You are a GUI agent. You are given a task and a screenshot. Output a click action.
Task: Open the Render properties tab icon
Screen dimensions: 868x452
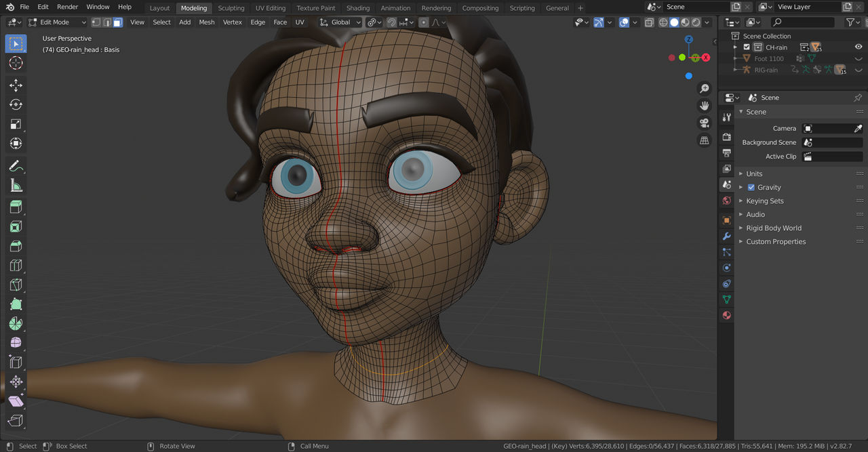point(727,137)
